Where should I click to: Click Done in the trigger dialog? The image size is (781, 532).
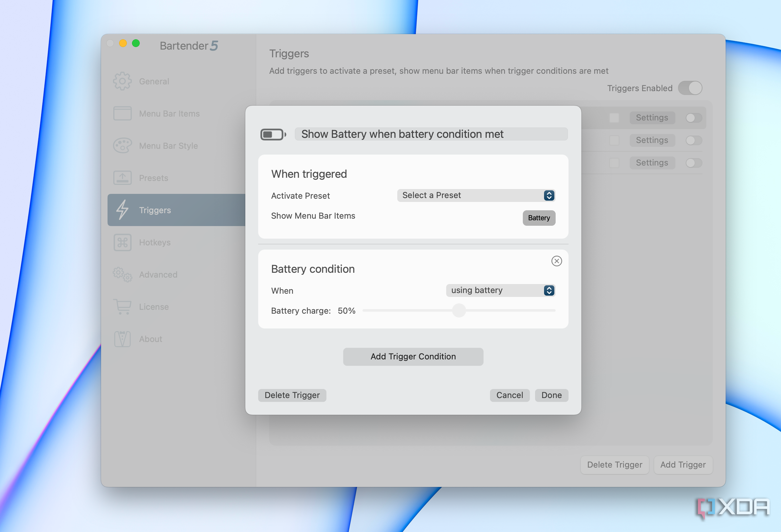click(x=551, y=395)
